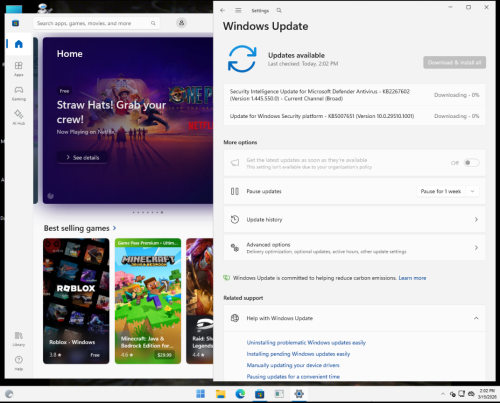Screen dimensions: 500x403
Task: Click taskbar clock showing 2:02 PM
Action: click(487, 394)
